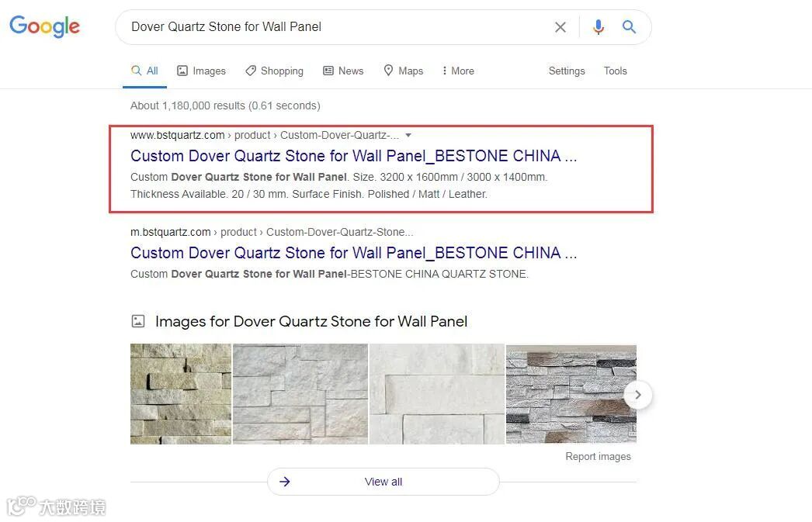Start voice search with microphone icon
The height and width of the screenshot is (522, 812).
click(598, 27)
